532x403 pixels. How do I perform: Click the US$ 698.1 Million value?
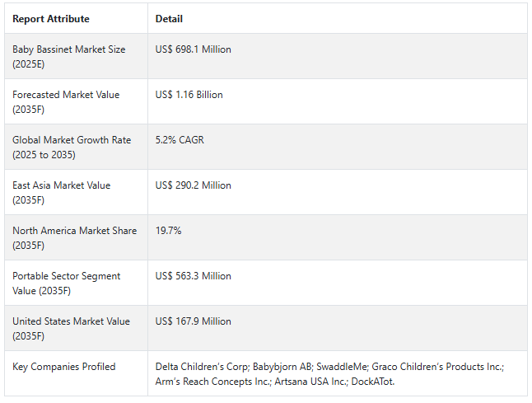(193, 49)
